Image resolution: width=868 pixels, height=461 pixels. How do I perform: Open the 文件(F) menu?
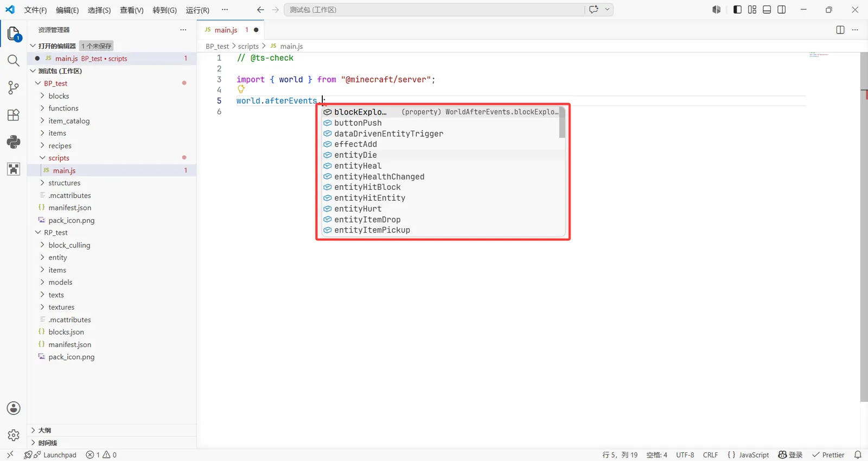pos(36,10)
